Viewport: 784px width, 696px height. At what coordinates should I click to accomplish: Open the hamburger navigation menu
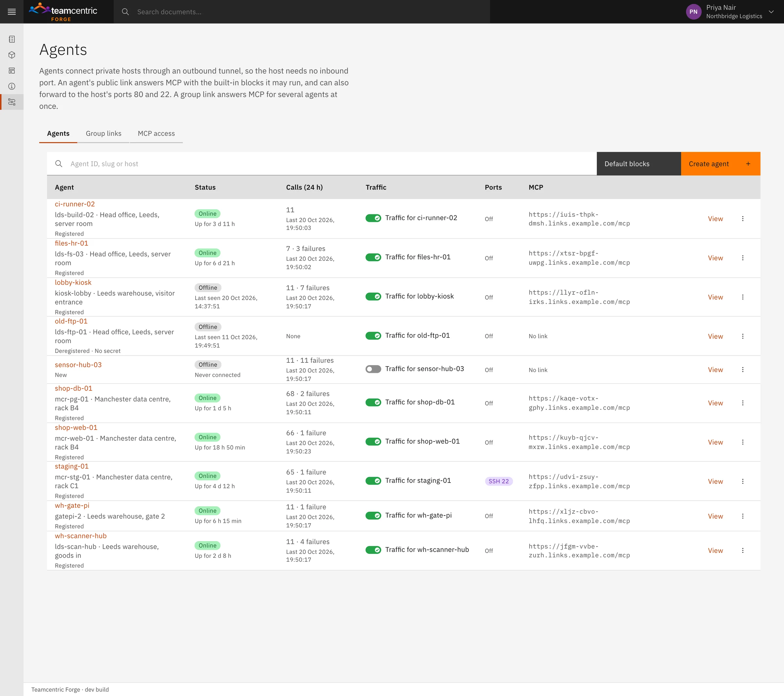pos(11,11)
